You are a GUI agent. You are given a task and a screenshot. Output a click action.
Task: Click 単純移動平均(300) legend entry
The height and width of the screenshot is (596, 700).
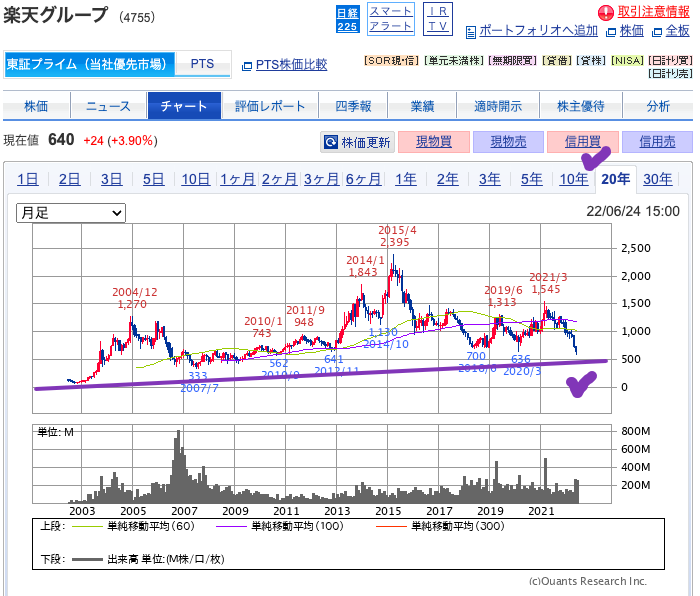(x=440, y=526)
